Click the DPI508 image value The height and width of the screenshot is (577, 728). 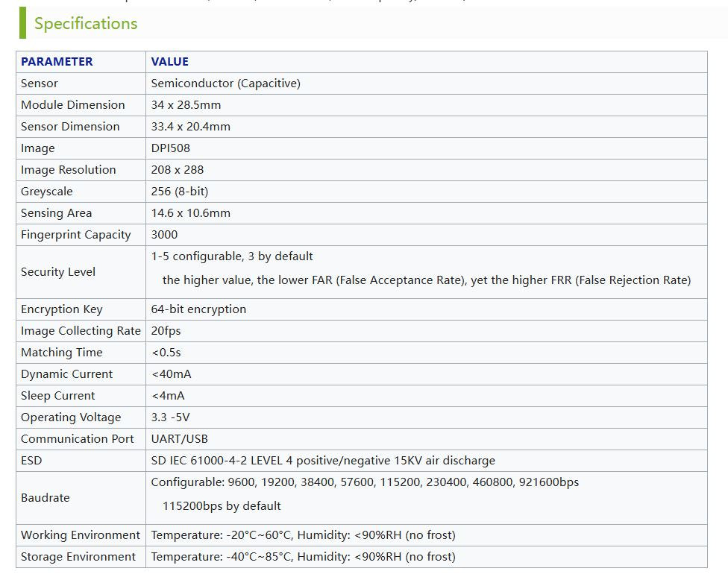click(x=170, y=148)
